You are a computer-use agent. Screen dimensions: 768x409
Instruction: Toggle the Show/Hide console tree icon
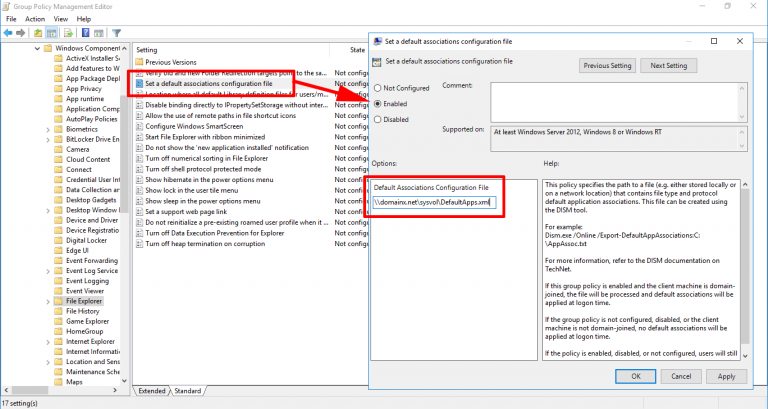click(x=51, y=33)
